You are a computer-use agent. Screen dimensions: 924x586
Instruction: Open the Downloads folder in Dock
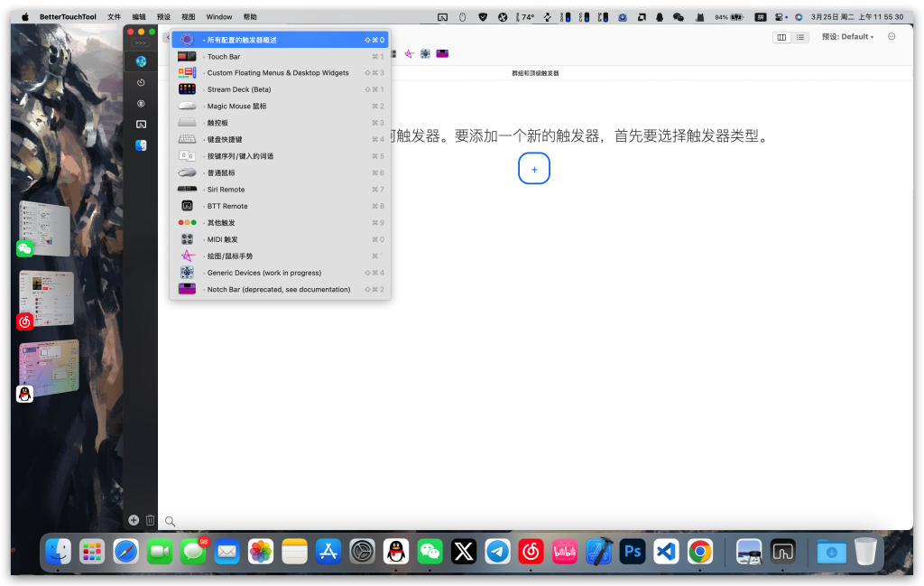tap(831, 552)
